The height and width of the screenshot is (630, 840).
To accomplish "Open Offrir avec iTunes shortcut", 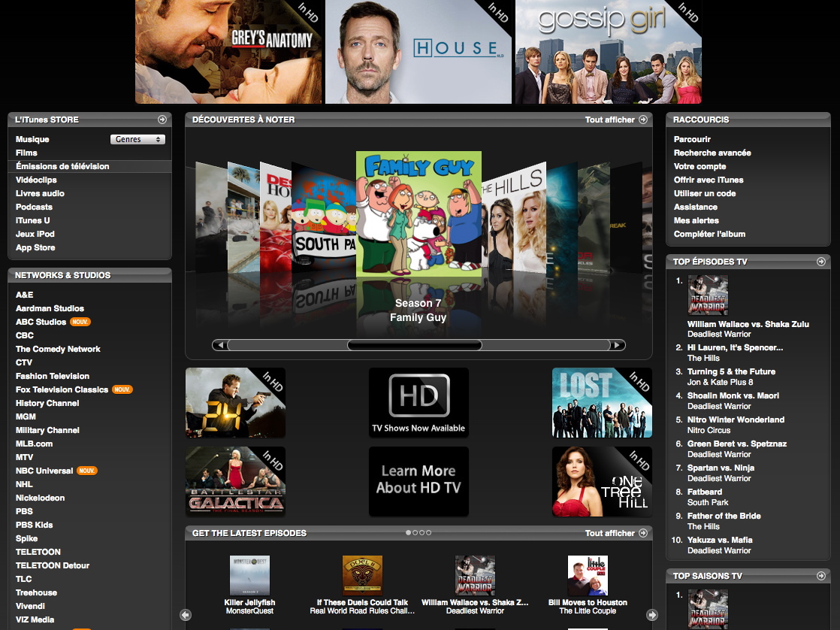I will [x=709, y=180].
